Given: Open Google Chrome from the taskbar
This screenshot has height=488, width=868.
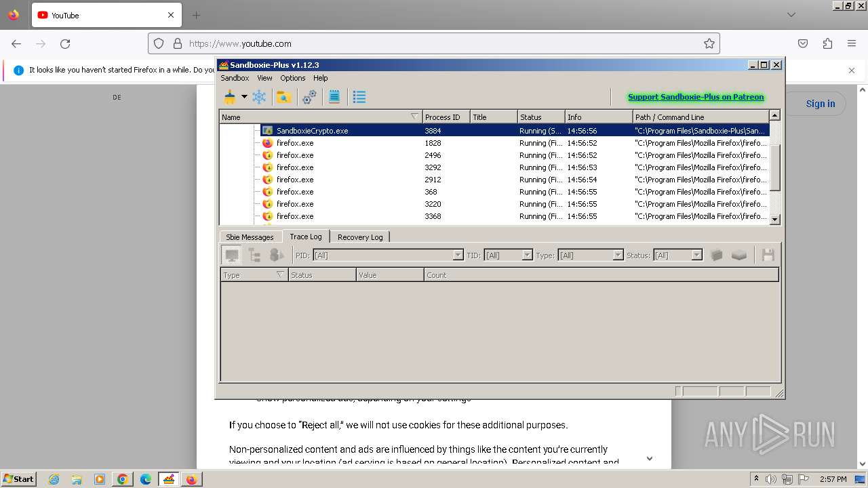Looking at the screenshot, I should (x=123, y=479).
